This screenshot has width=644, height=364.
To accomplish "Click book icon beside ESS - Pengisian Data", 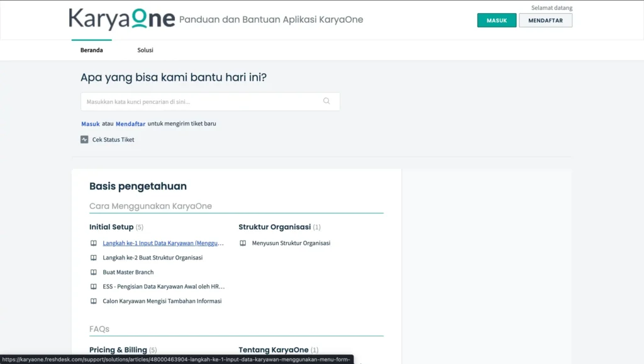I will coord(94,287).
